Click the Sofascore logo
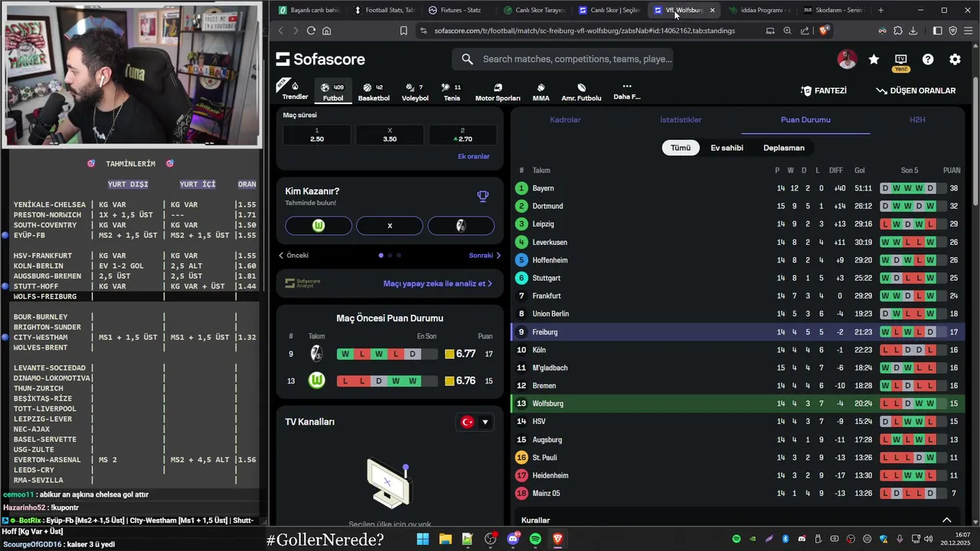Screen dimensions: 980x551 tap(320, 60)
